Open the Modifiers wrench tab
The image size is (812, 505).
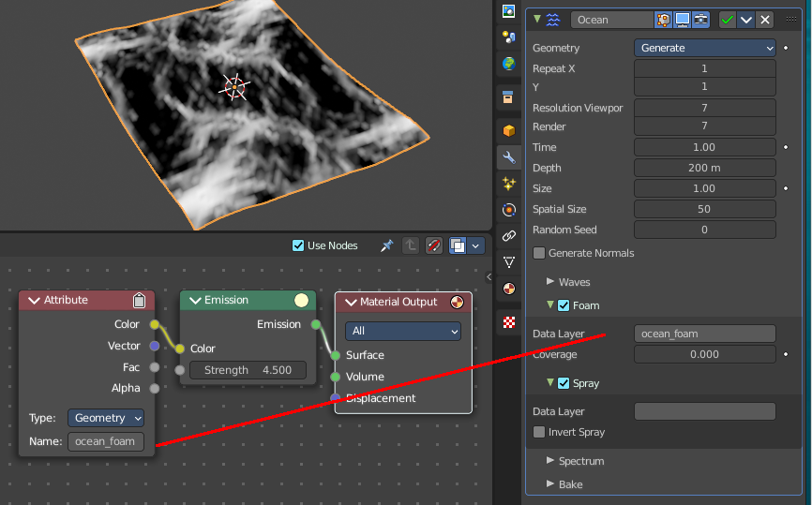pos(508,157)
